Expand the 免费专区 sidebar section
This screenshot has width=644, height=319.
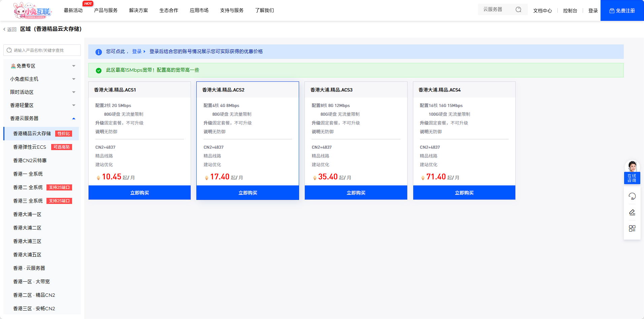pyautogui.click(x=74, y=66)
